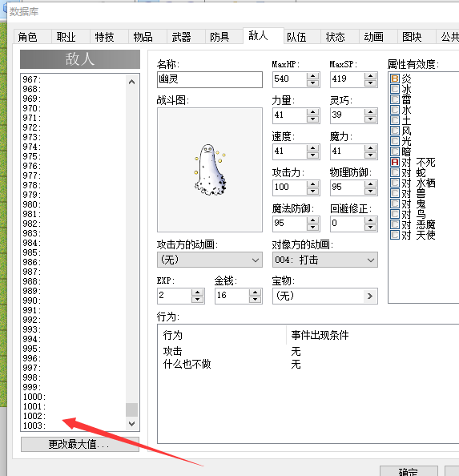Viewport: 459px width, 476px height.
Task: Toggle the 暗 element efficiency box
Action: click(395, 151)
